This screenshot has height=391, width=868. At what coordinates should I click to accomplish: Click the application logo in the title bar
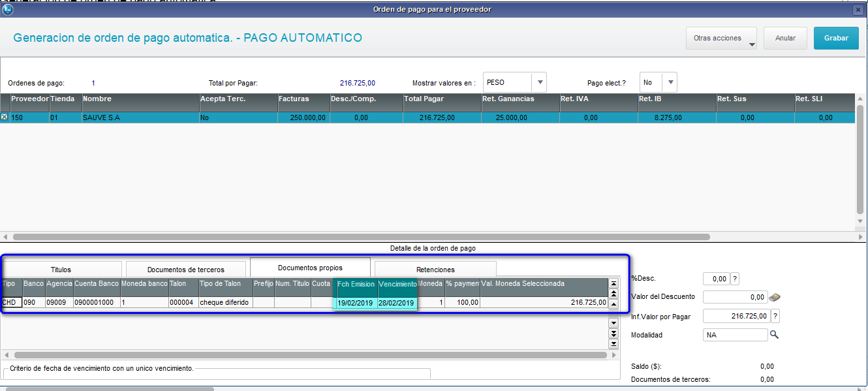[x=8, y=9]
